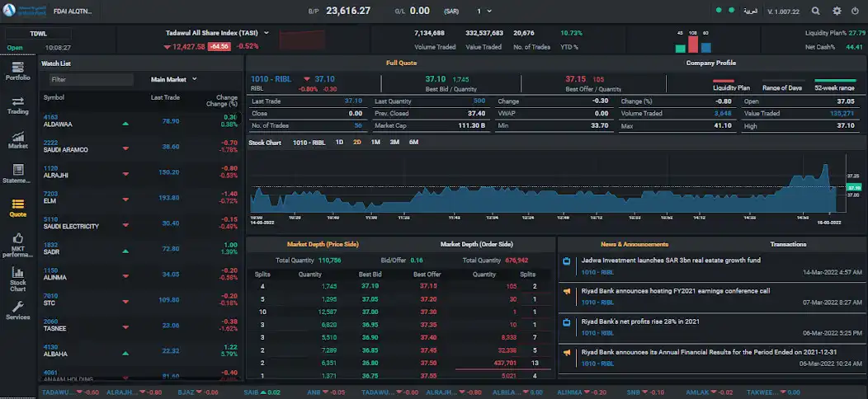Click inside the watch list Filter field
The image size is (868, 399).
click(x=91, y=80)
